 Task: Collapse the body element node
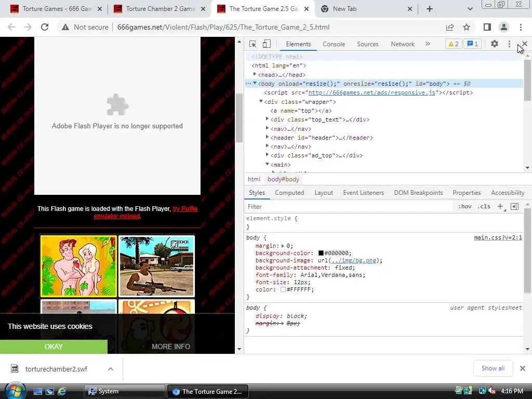(x=255, y=83)
